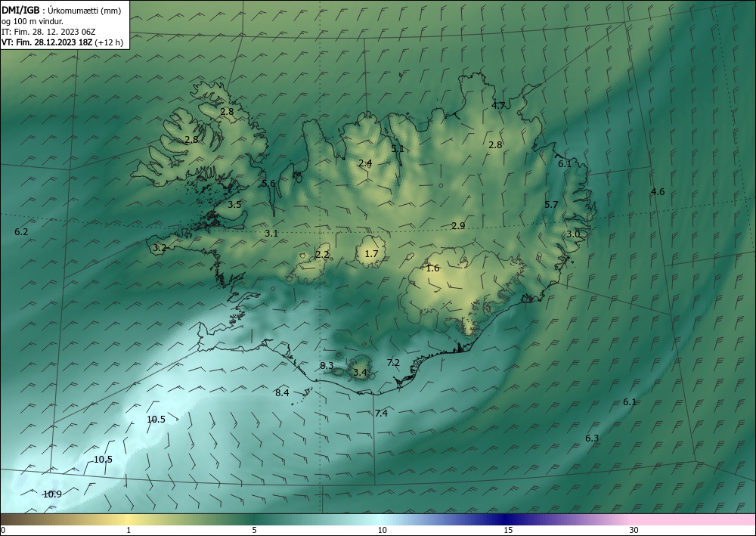Click the dark navy segment of the color bar
The width and height of the screenshot is (756, 536).
pos(503,519)
